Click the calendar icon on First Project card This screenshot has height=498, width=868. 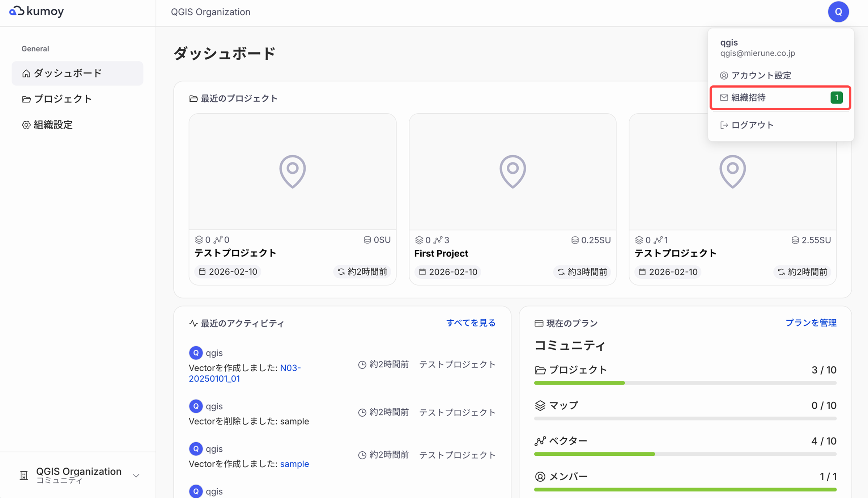(x=422, y=271)
